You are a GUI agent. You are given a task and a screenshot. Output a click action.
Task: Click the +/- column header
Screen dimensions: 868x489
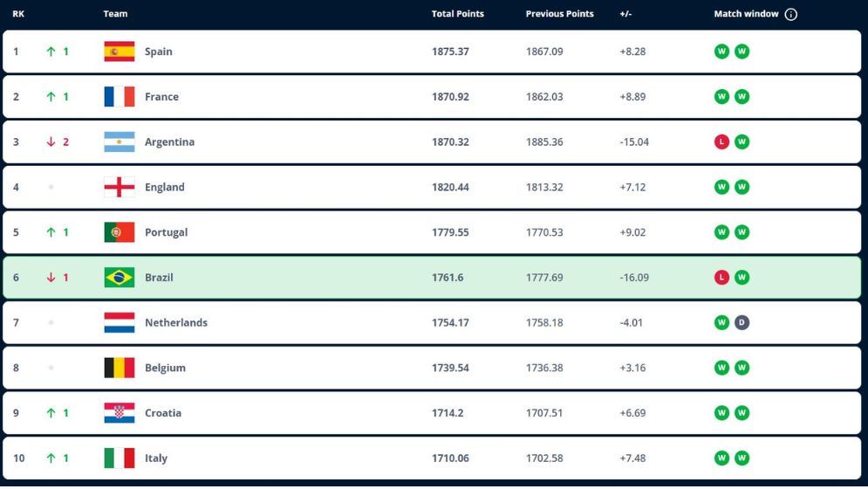(625, 14)
